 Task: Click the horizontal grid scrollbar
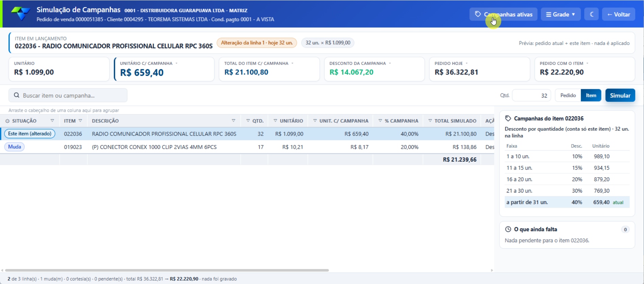click(x=167, y=270)
